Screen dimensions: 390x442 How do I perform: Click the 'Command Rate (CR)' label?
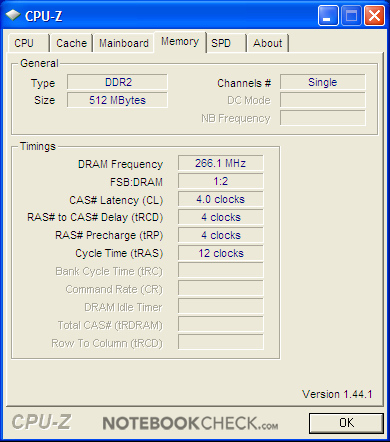pyautogui.click(x=114, y=290)
